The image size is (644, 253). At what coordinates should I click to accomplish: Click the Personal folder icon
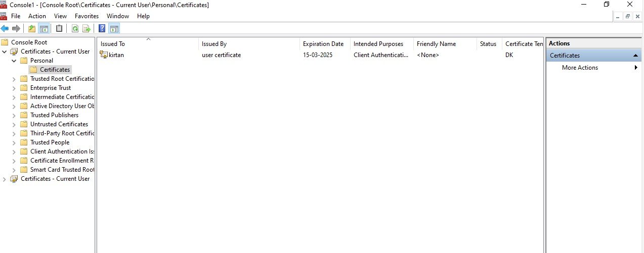[24, 61]
